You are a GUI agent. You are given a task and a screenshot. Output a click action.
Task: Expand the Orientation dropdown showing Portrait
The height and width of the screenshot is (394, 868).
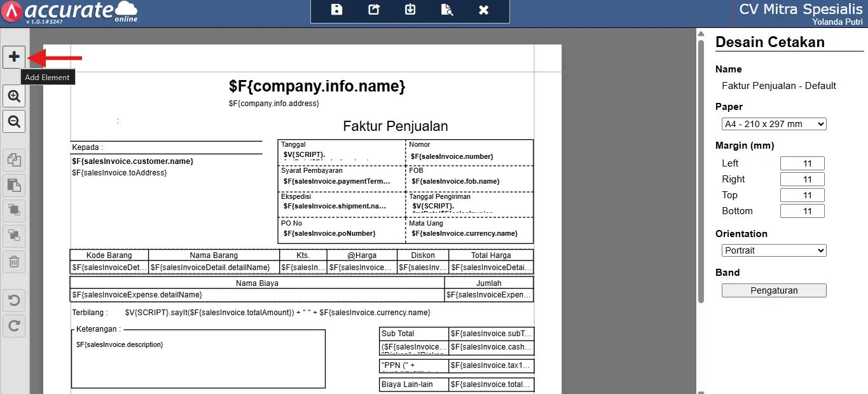point(774,250)
